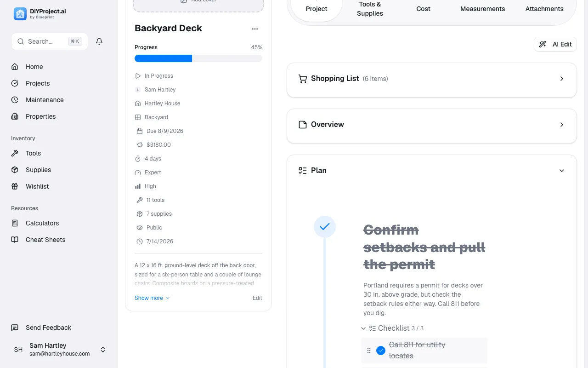Viewport: 588px width, 368px height.
Task: Click the AI Edit magic wand icon
Action: coord(543,44)
